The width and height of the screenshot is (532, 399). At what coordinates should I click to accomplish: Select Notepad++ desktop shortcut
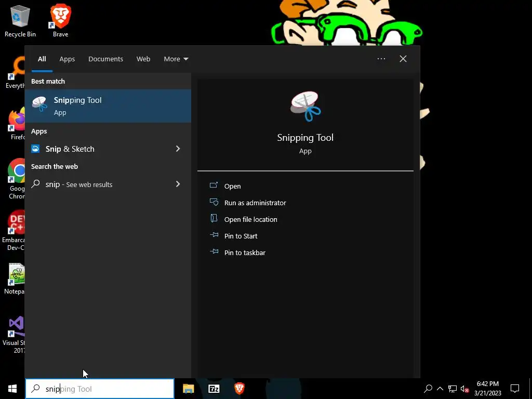(14, 279)
